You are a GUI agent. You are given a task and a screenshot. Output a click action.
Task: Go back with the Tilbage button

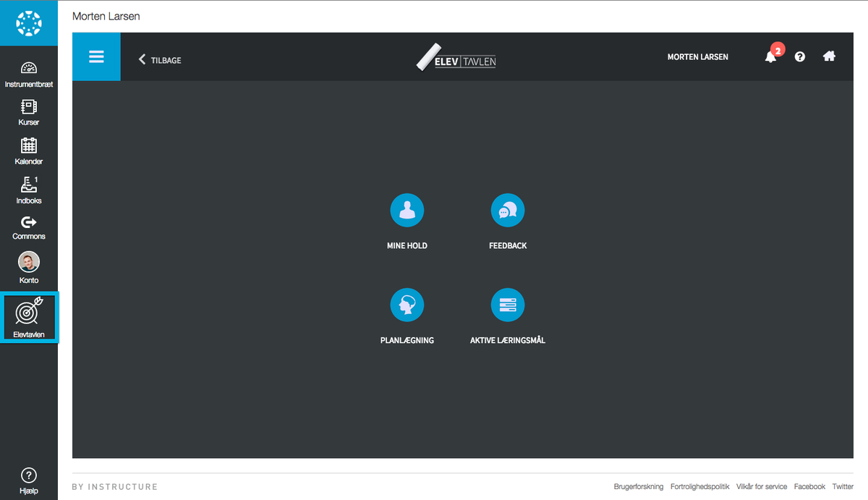tap(160, 60)
